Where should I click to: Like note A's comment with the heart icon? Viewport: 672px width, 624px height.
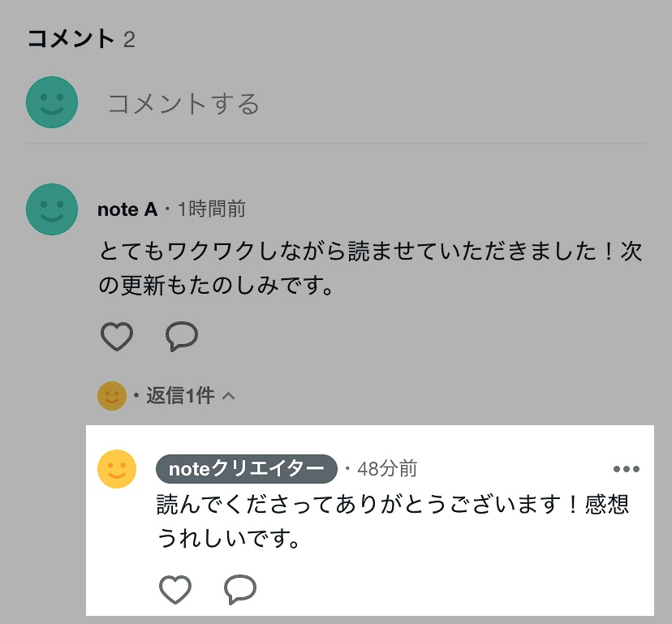pyautogui.click(x=116, y=337)
